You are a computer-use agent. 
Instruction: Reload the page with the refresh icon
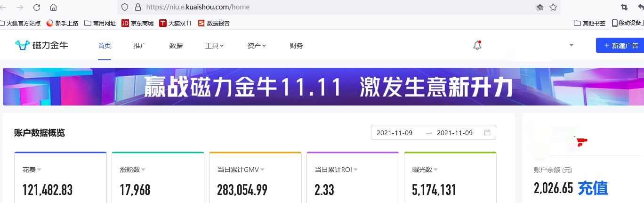point(37,7)
